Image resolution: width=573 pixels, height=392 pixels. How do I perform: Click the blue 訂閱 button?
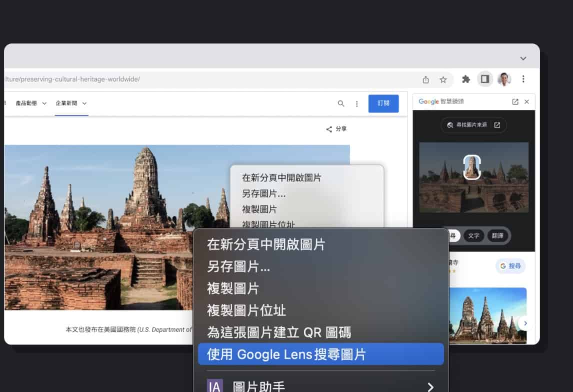[383, 103]
